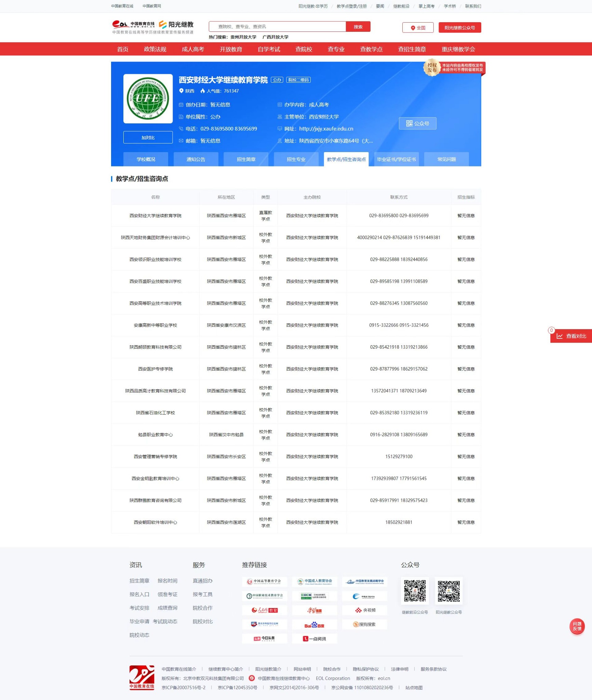Screen dimensions: 592x700
Task: Click the red 阳光继教公众号 header button
Action: 460,28
